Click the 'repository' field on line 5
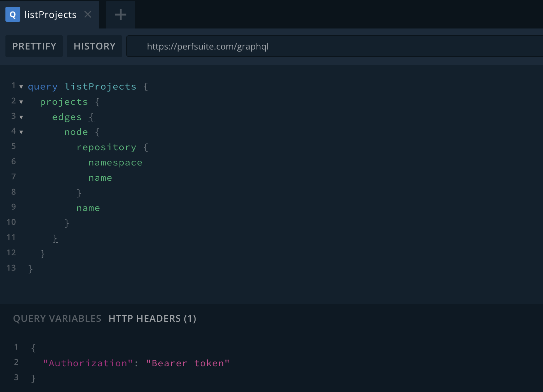 (106, 147)
